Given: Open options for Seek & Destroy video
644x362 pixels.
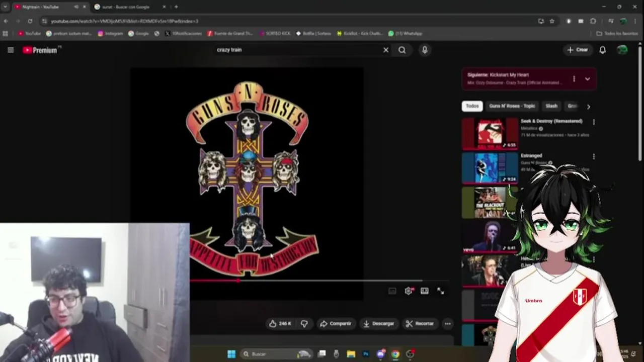Looking at the screenshot, I should coord(594,122).
